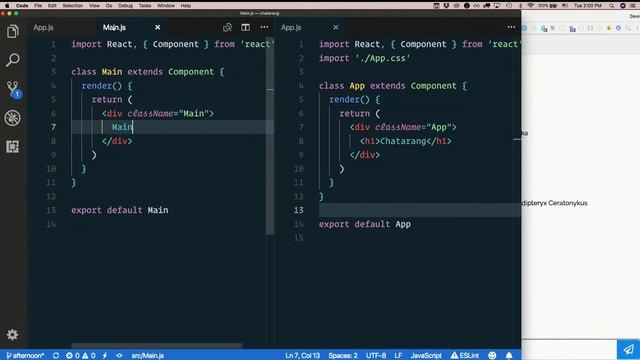Open the Tasks menu
The image size is (640, 360).
pyautogui.click(x=145, y=6)
